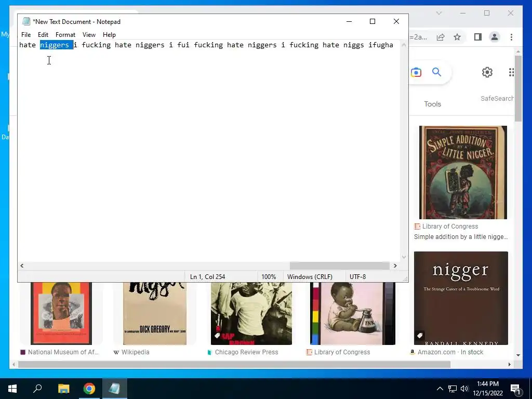Click the product tag icon on Randall Kennedy cover
Image resolution: width=532 pixels, height=399 pixels.
click(420, 336)
